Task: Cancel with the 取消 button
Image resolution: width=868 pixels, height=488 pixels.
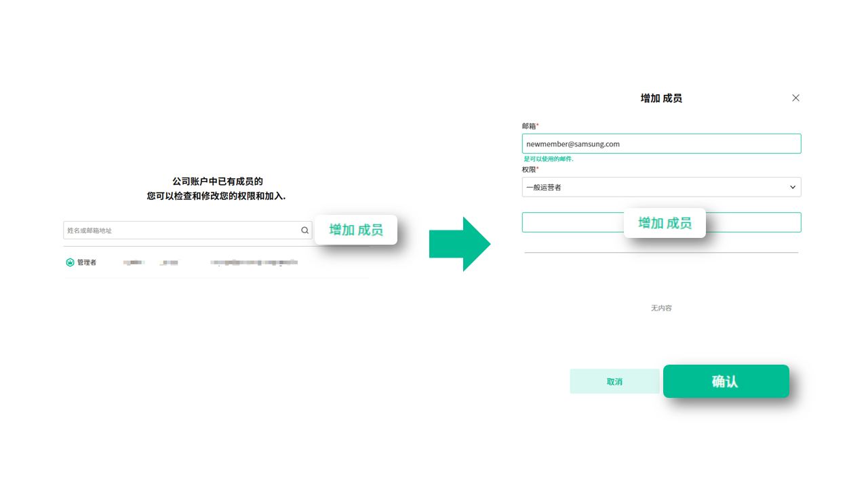Action: pyautogui.click(x=614, y=382)
